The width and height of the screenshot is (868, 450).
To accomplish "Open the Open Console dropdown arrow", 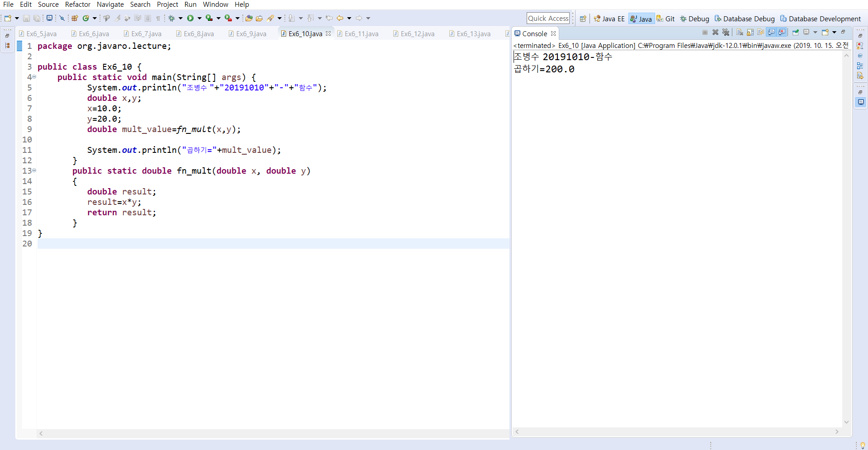I will pyautogui.click(x=835, y=32).
